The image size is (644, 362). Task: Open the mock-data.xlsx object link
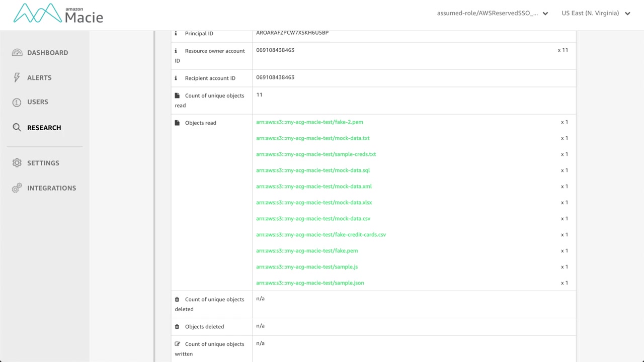point(314,203)
